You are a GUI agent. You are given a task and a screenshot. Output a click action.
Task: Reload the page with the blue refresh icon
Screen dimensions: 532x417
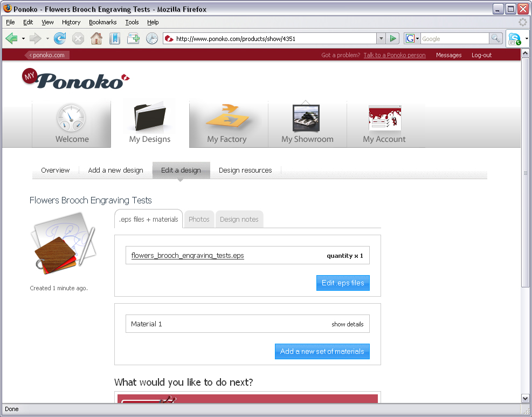click(60, 38)
